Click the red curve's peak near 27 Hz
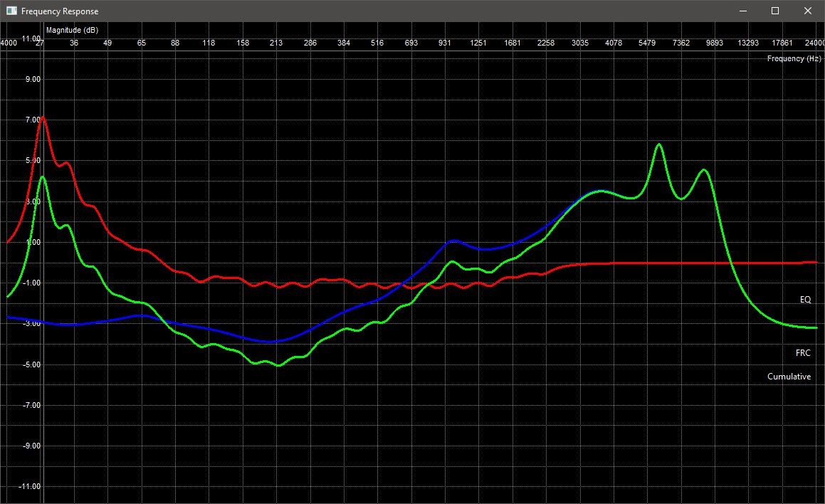Screen dimensions: 825x504 tap(43, 117)
